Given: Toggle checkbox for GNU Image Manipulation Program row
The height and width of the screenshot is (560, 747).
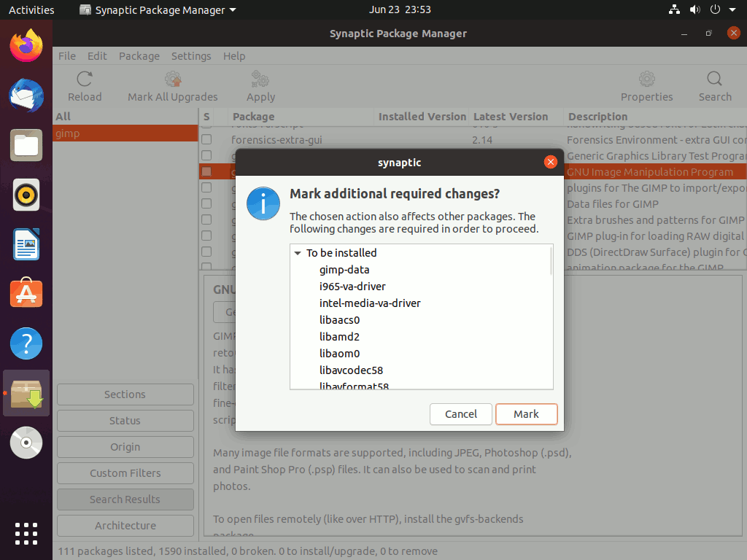Looking at the screenshot, I should click(x=206, y=171).
